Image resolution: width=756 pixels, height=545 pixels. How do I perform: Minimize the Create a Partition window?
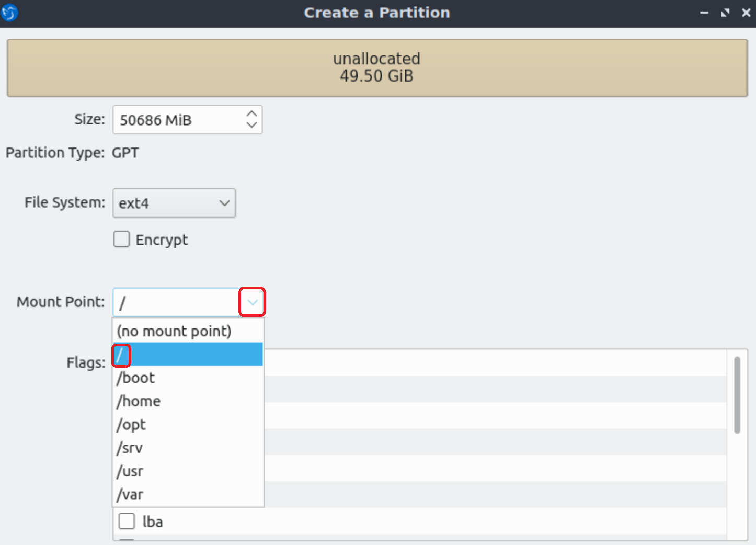(704, 13)
